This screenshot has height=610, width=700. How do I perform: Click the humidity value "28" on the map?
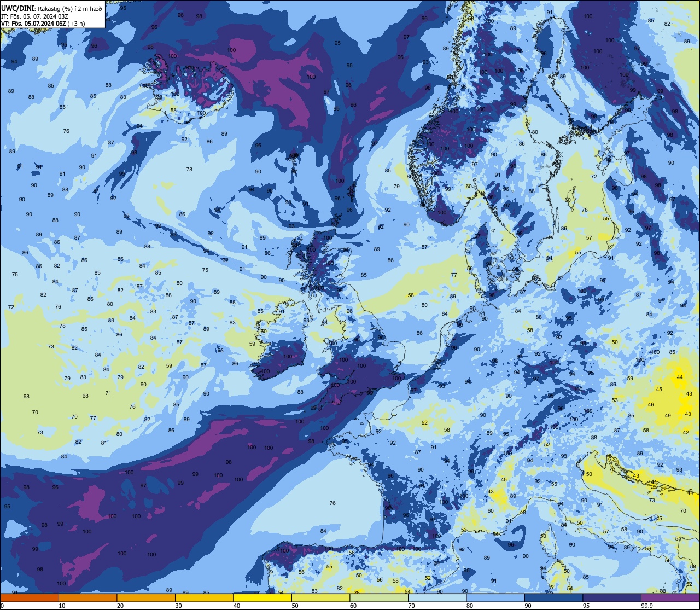(357, 592)
